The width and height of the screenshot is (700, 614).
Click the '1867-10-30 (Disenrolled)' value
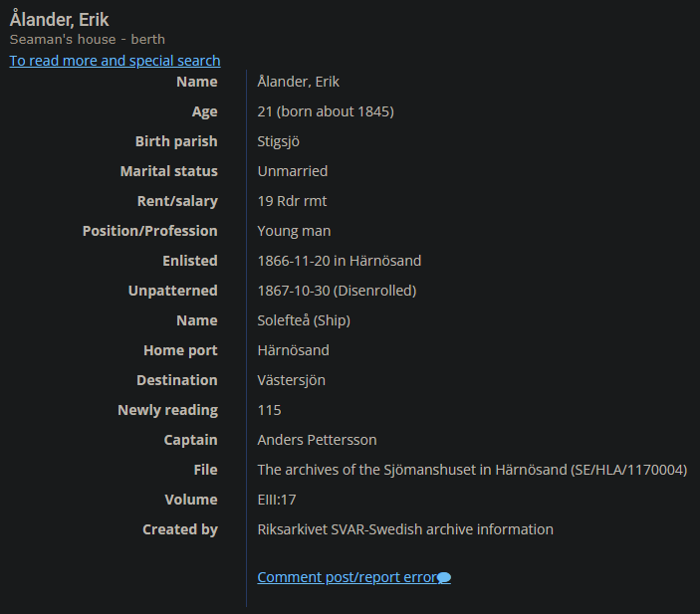[337, 291]
